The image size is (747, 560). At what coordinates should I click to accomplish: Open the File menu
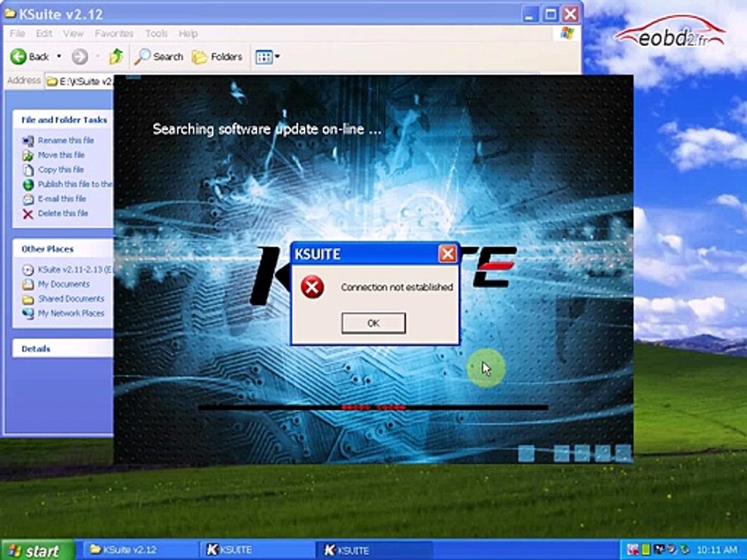pos(17,33)
